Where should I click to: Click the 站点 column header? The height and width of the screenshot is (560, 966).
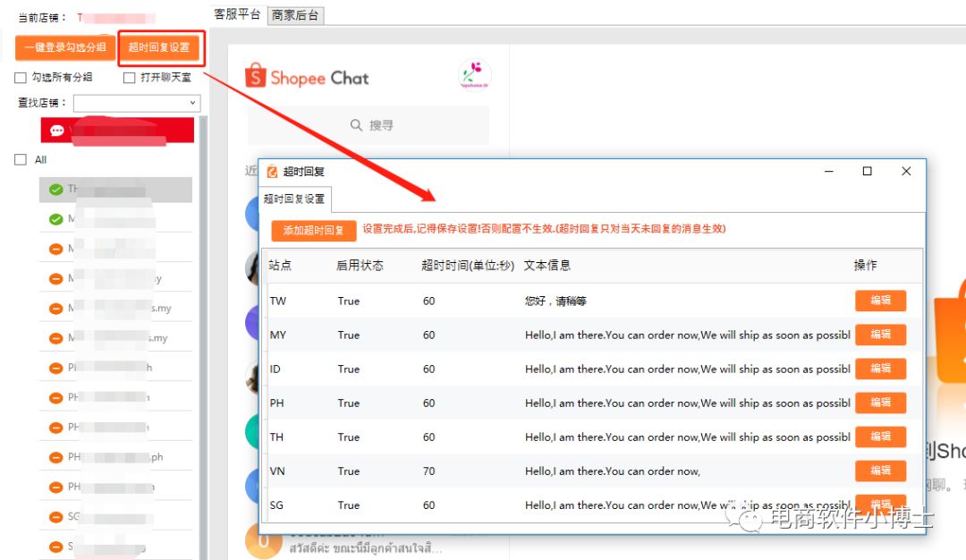click(280, 266)
